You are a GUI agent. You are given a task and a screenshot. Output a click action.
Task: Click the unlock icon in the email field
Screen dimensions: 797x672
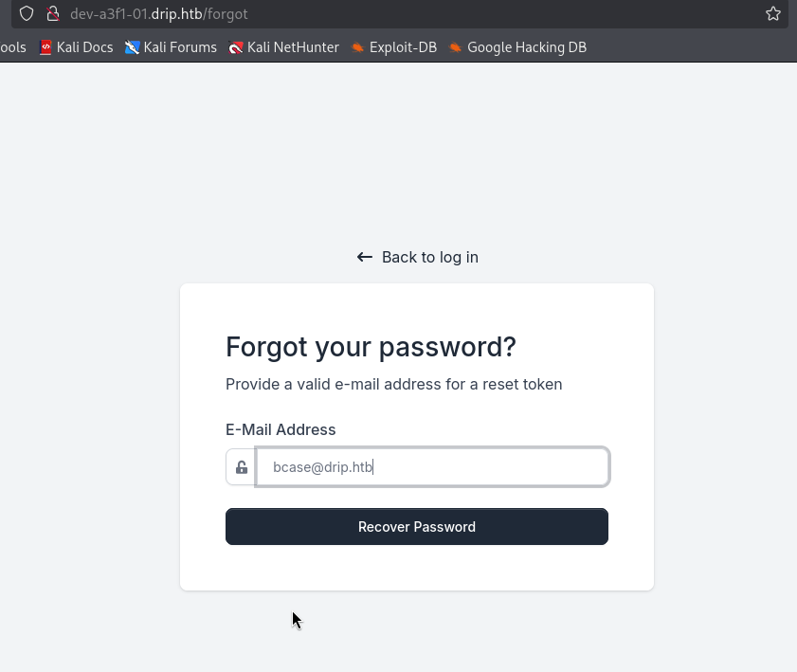pyautogui.click(x=242, y=467)
